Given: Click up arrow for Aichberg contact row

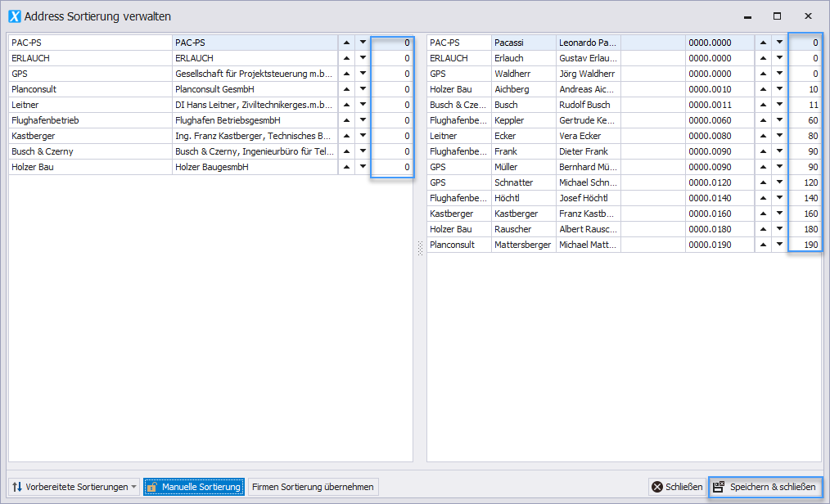Looking at the screenshot, I should (x=763, y=89).
